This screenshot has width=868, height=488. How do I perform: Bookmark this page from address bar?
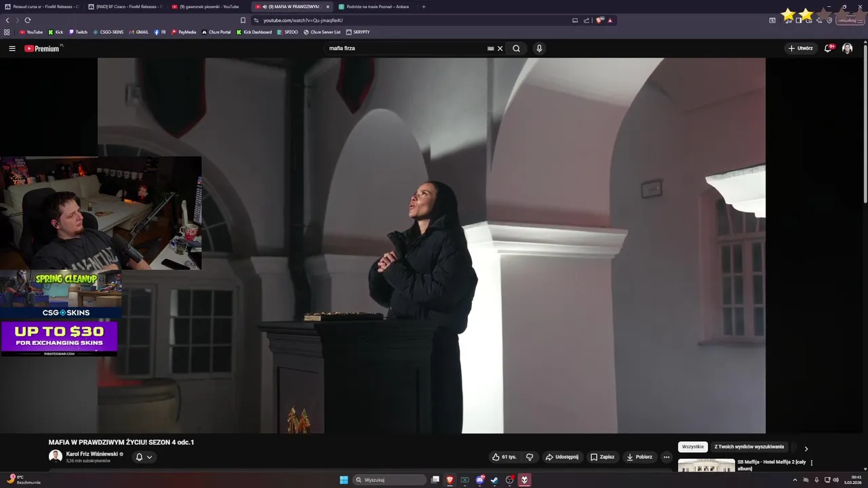click(x=243, y=20)
